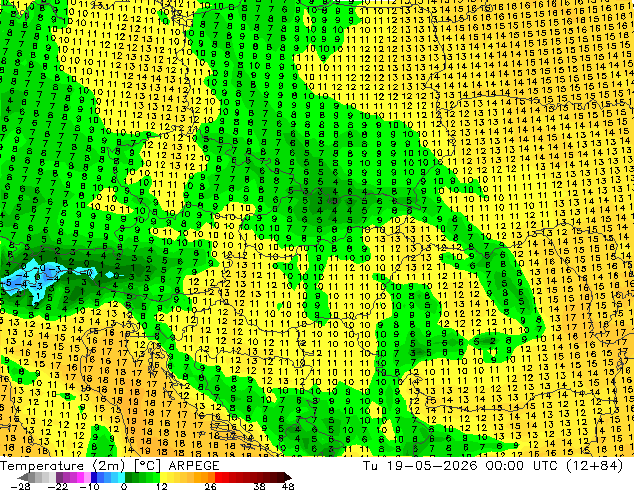Click the date '19-05-2026' text
This screenshot has width=634, height=490.
(431, 466)
